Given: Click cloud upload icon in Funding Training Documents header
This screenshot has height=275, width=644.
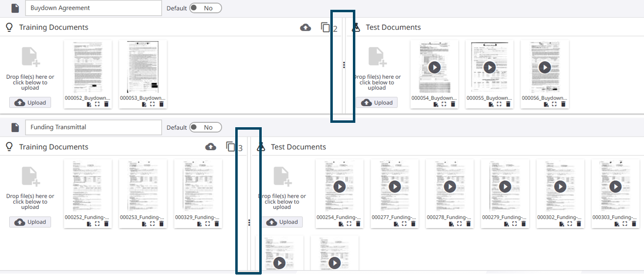Looking at the screenshot, I should [211, 147].
